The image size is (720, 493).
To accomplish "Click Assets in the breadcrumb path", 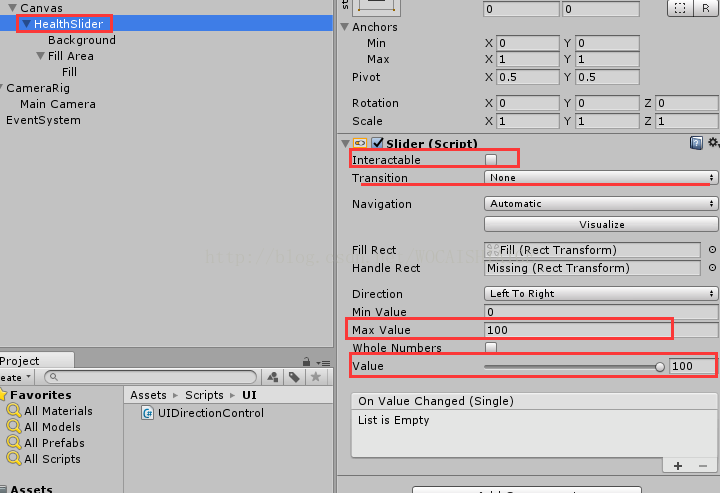I will click(x=148, y=395).
